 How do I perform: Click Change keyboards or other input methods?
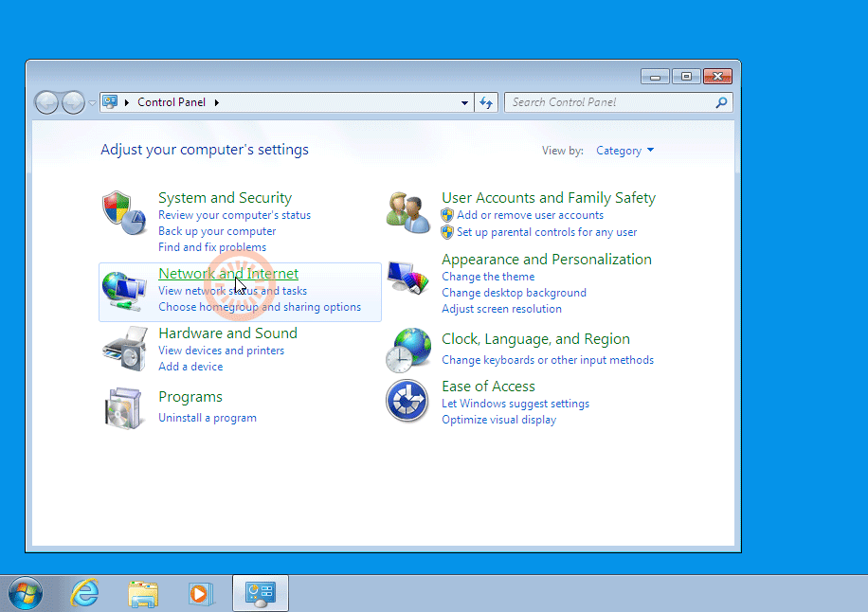point(548,360)
